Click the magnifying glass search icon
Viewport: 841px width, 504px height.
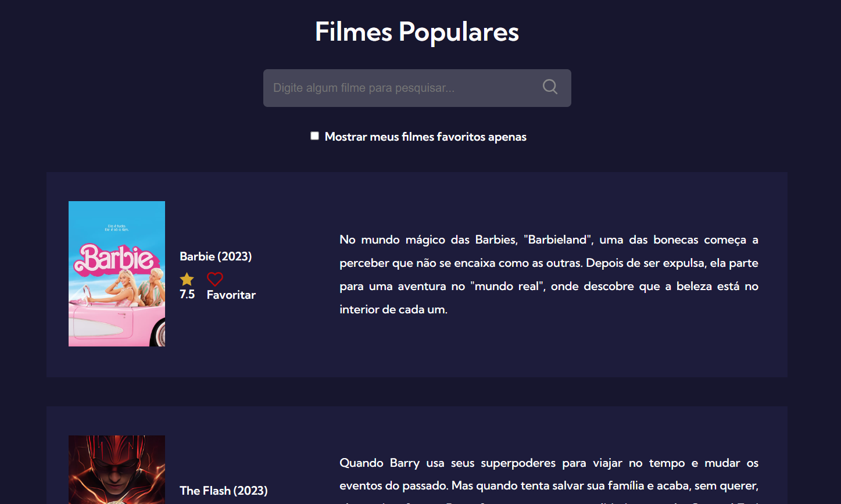point(550,87)
